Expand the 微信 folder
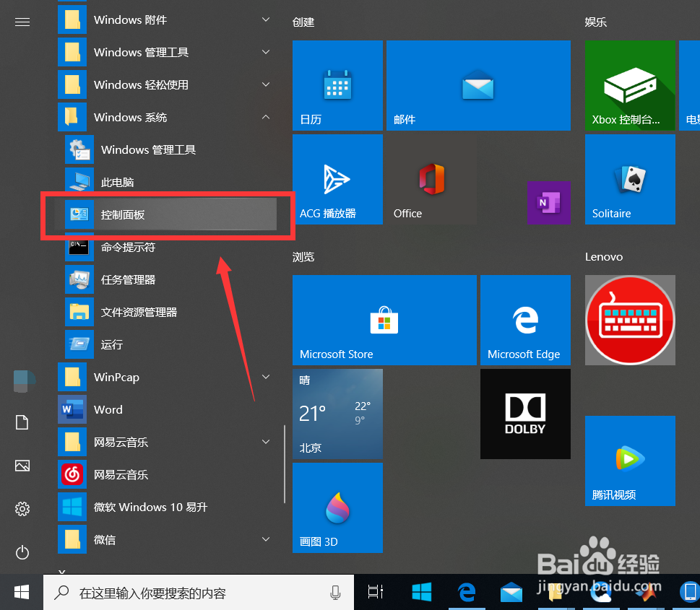 [266, 539]
